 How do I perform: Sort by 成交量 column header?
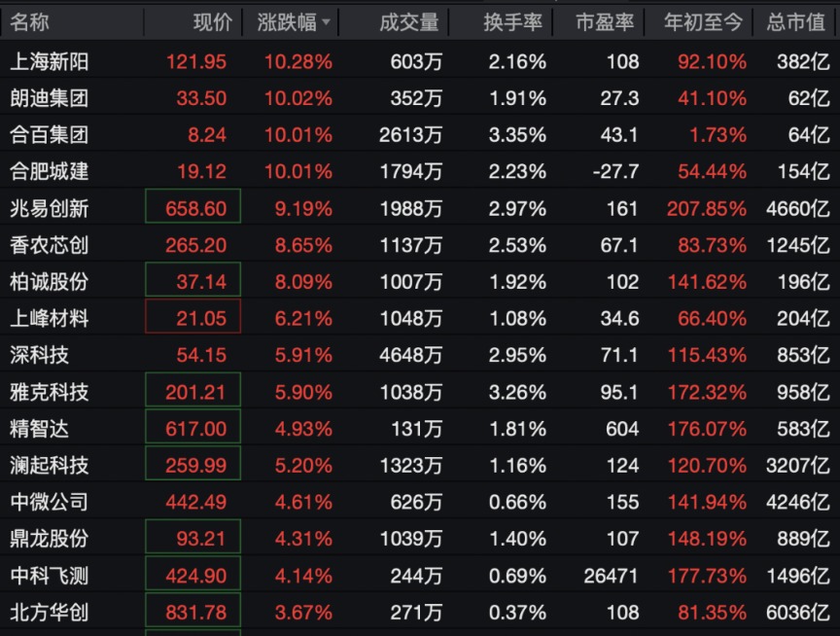[x=409, y=22]
